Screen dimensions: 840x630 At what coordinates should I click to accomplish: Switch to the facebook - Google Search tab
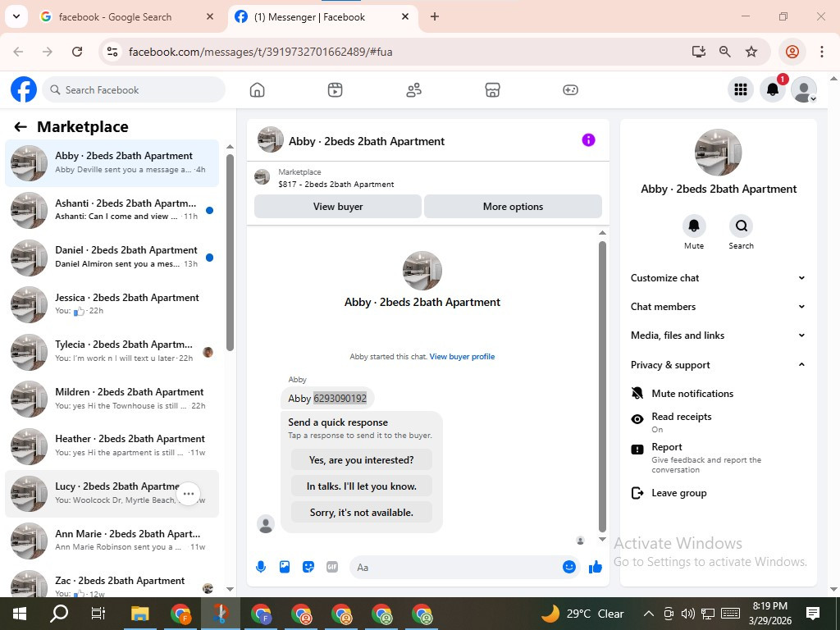coord(127,16)
